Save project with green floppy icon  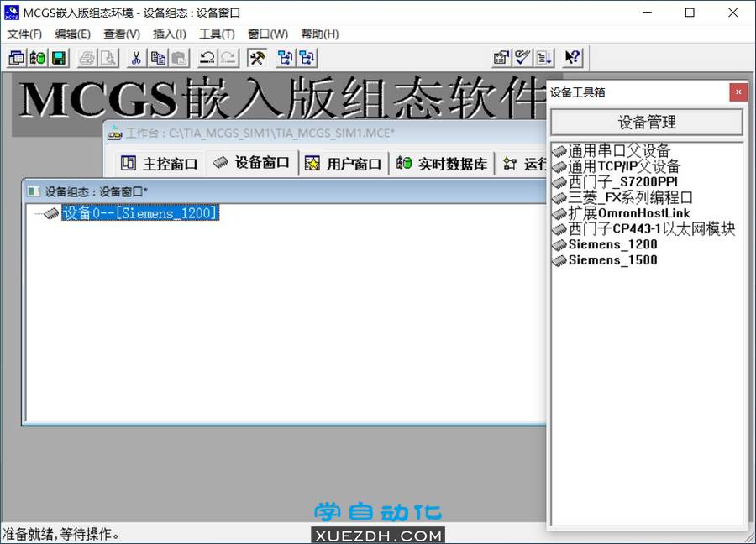pos(59,58)
